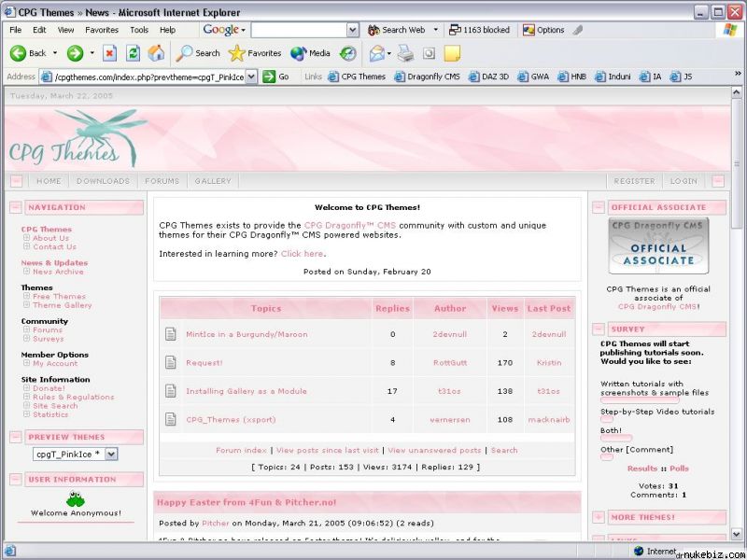Click the binoculars Search Web button
The width and height of the screenshot is (747, 560).
tap(396, 30)
